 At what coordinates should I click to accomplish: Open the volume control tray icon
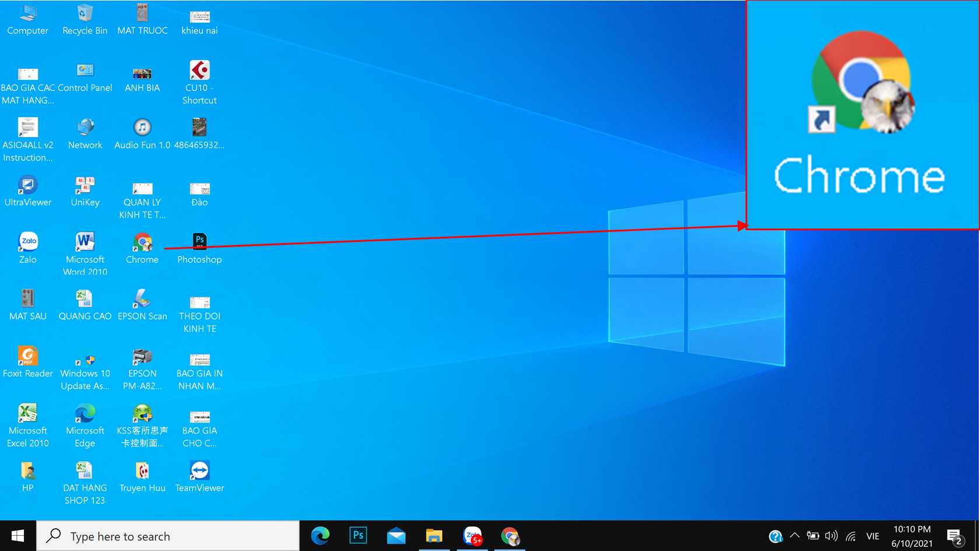(832, 536)
